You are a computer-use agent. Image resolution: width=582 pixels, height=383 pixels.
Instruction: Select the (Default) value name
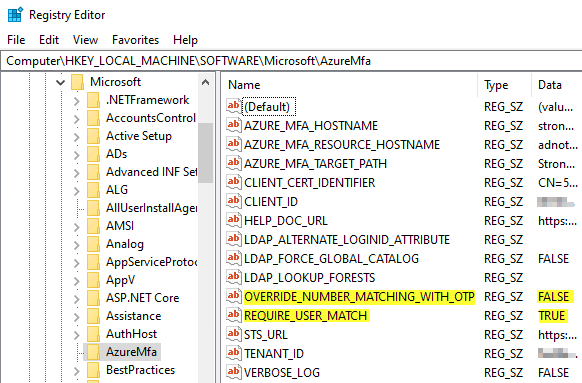[268, 107]
